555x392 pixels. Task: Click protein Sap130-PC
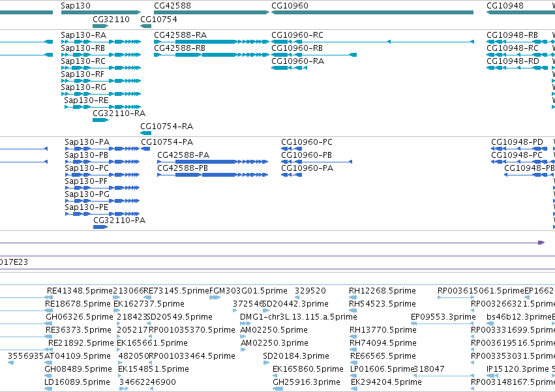(x=87, y=168)
